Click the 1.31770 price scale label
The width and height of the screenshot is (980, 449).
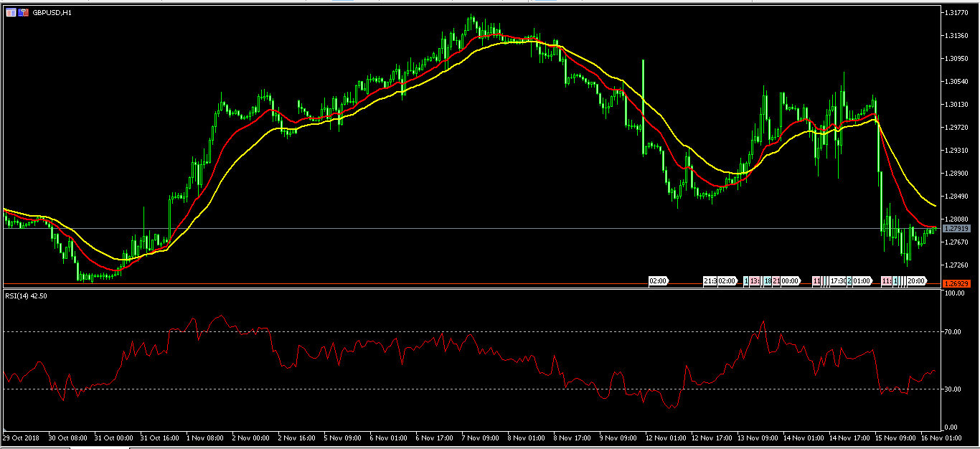point(957,13)
